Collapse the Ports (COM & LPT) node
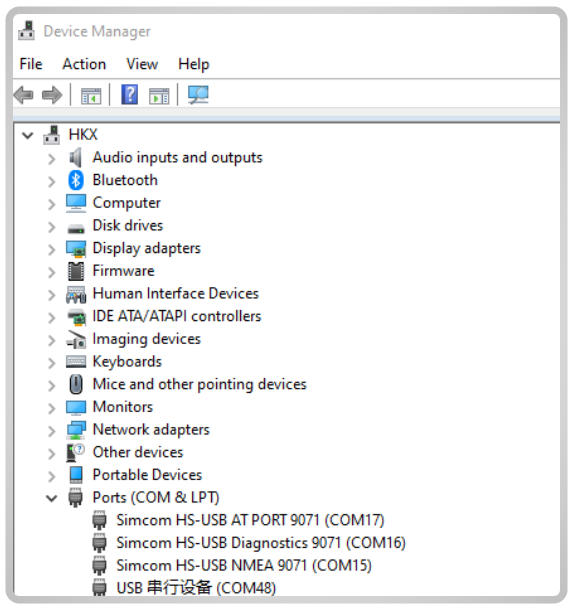 [51, 498]
